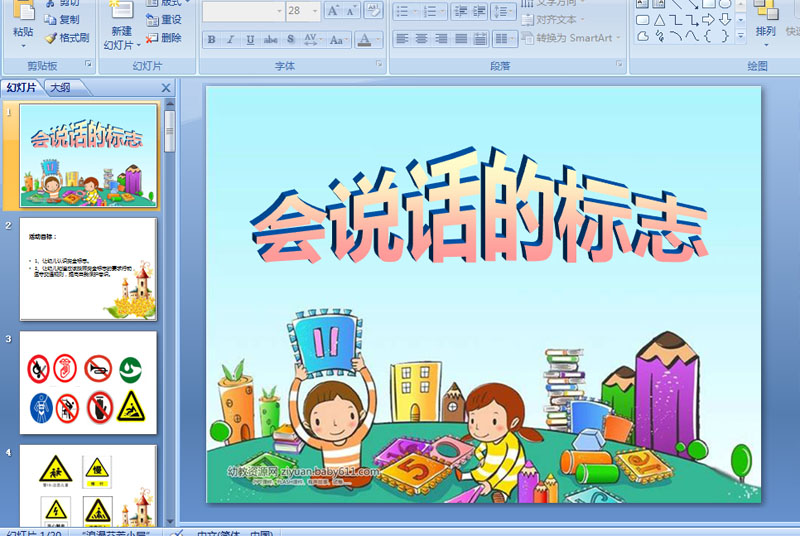Click the increase font size icon
Image resolution: width=800 pixels, height=536 pixels.
click(x=333, y=11)
